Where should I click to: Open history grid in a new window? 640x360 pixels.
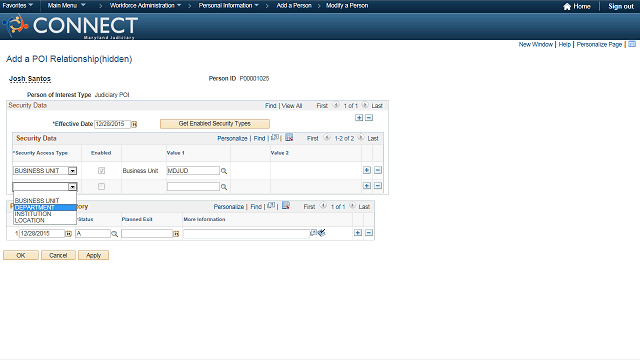point(271,206)
